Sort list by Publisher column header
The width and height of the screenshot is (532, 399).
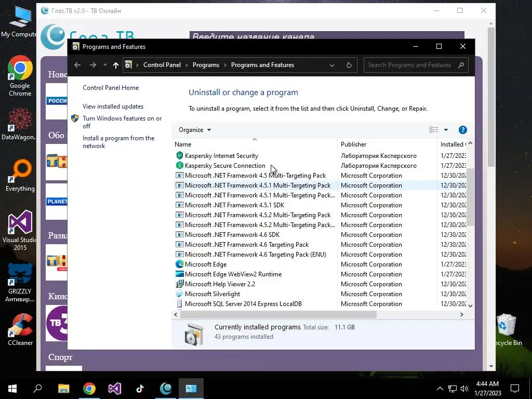pos(387,144)
